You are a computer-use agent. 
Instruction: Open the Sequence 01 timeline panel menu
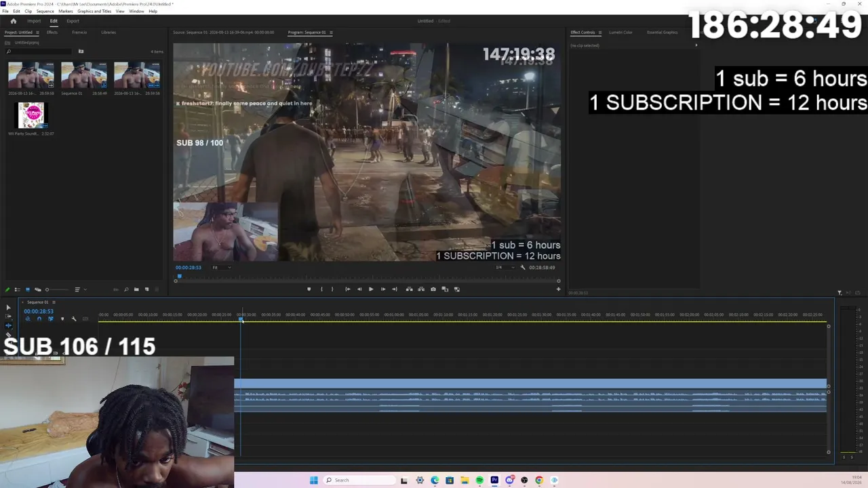[x=54, y=302]
